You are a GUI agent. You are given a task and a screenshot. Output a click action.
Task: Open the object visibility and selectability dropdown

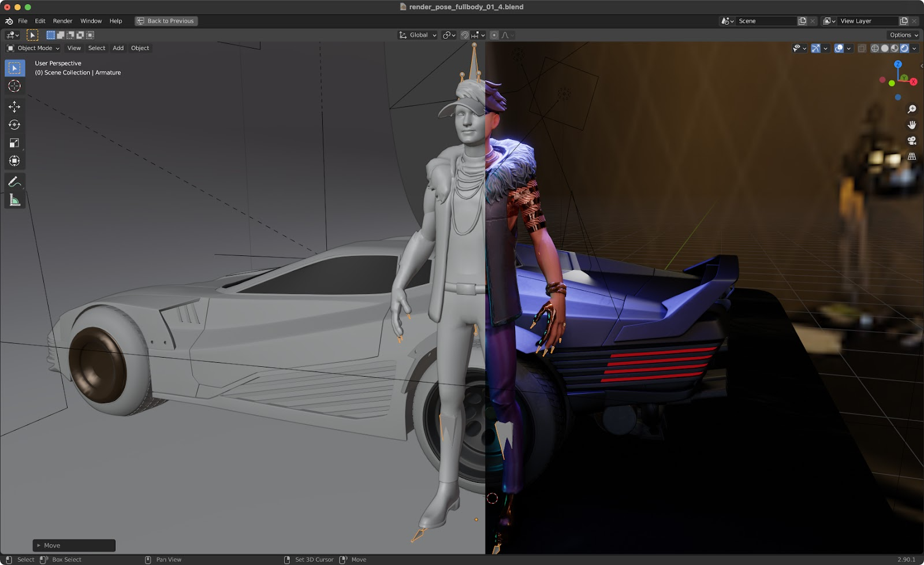[x=800, y=49]
